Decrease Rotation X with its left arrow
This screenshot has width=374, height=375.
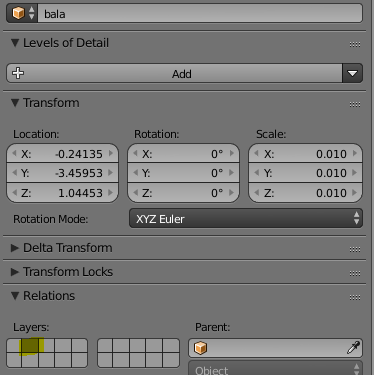pos(135,153)
